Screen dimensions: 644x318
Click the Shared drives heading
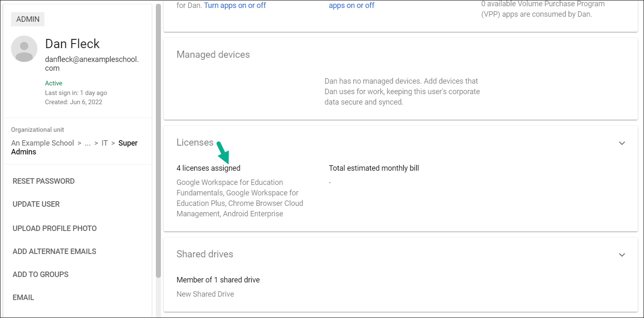click(205, 254)
